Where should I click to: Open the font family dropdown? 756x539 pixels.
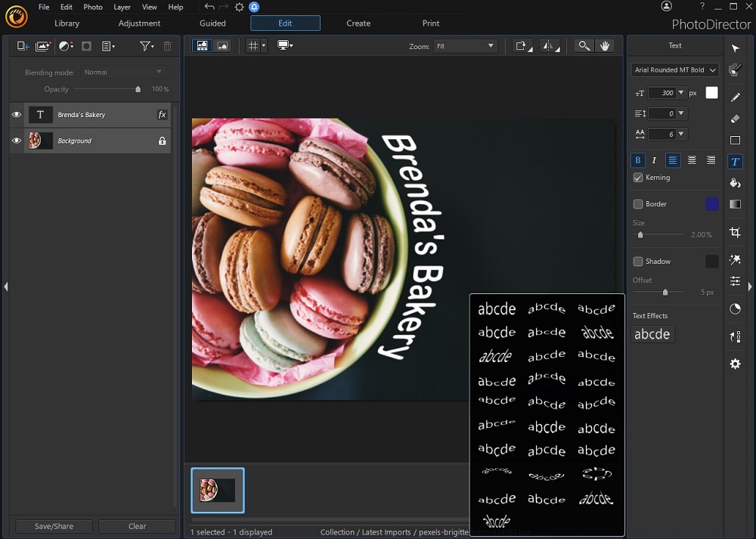pyautogui.click(x=674, y=70)
